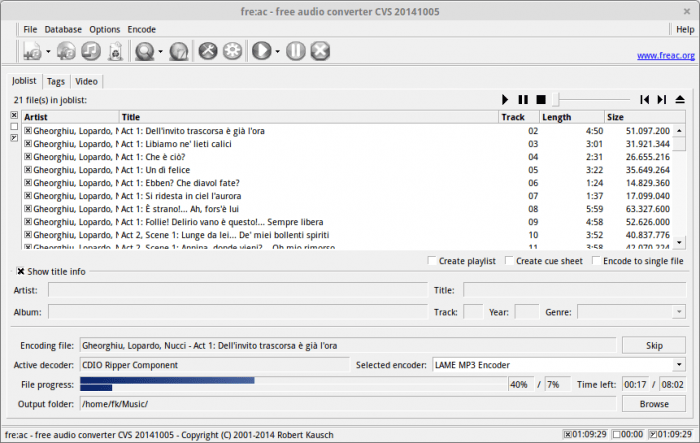
Task: Stop encoding with the toolbar X icon
Action: click(x=320, y=50)
